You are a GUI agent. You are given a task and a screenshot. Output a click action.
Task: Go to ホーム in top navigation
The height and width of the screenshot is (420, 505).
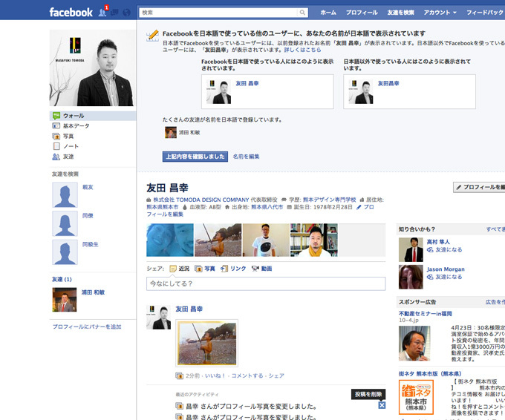coord(328,13)
